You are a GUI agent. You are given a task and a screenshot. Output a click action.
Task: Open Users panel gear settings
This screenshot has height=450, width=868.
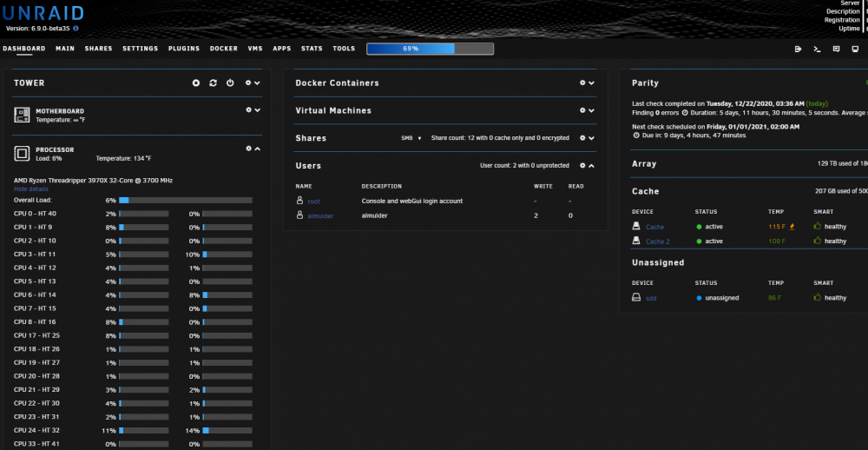coord(582,166)
